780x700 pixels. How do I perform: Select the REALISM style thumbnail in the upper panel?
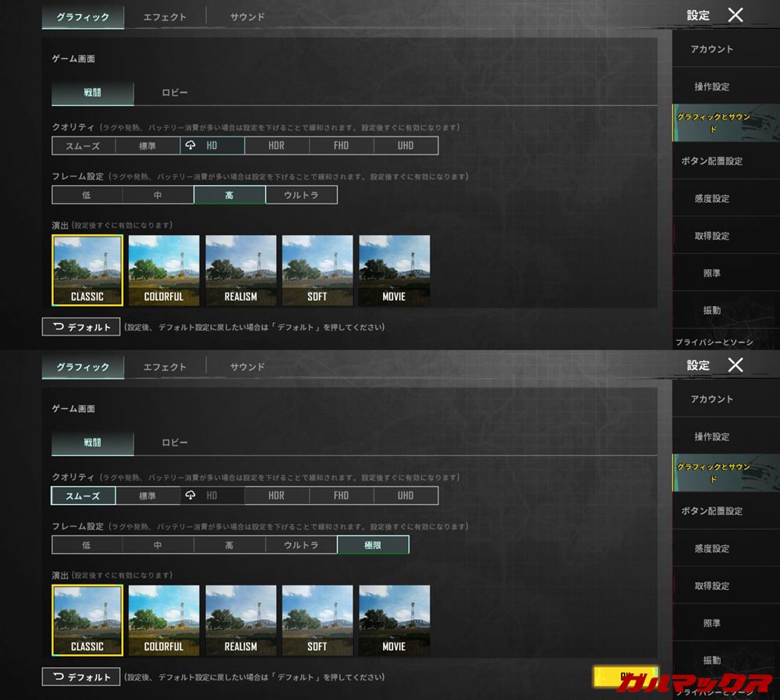click(x=240, y=270)
